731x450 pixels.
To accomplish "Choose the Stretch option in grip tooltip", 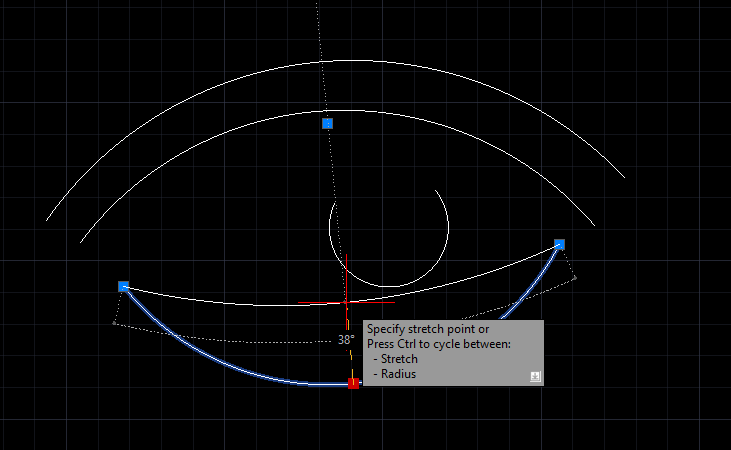I will [399, 359].
